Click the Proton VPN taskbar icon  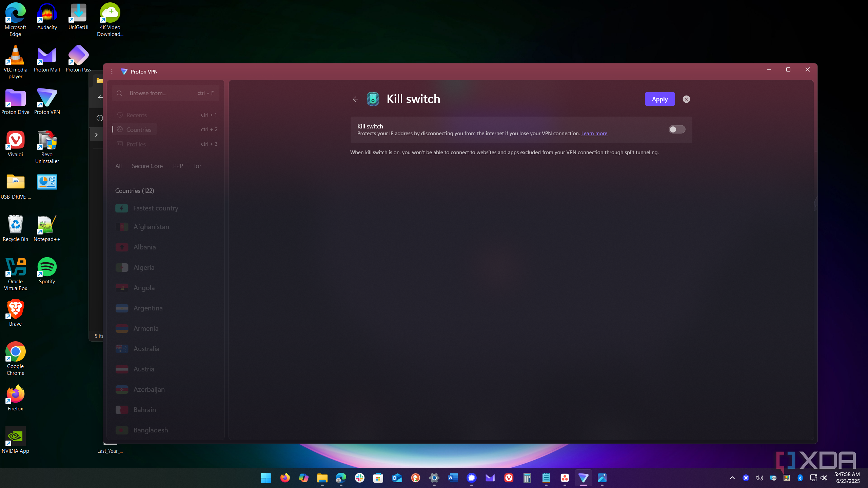point(583,478)
